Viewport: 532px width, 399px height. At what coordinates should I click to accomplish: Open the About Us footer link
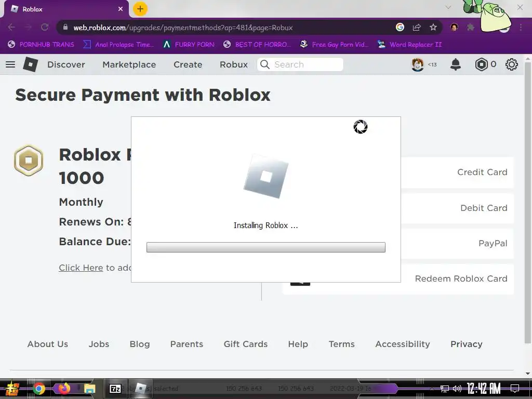[48, 344]
